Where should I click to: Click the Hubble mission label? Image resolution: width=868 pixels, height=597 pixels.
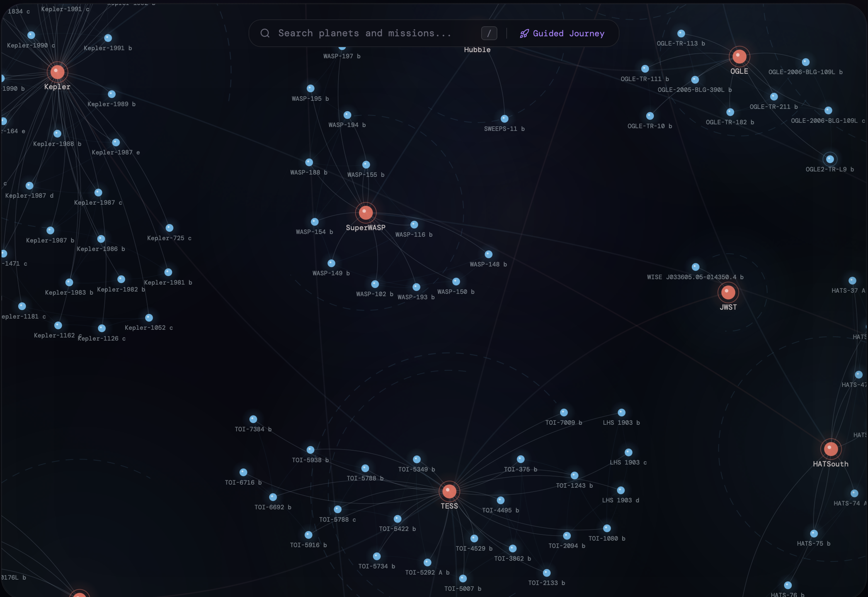(x=477, y=49)
